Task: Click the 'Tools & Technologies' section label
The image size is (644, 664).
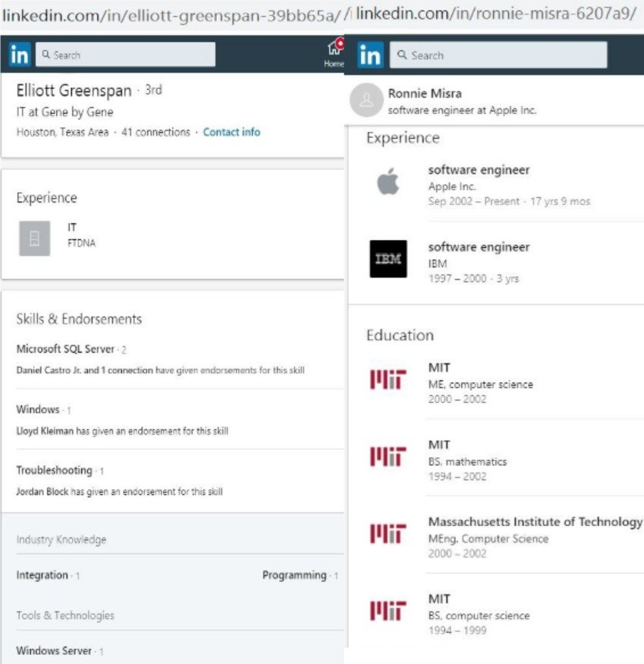Action: (65, 615)
